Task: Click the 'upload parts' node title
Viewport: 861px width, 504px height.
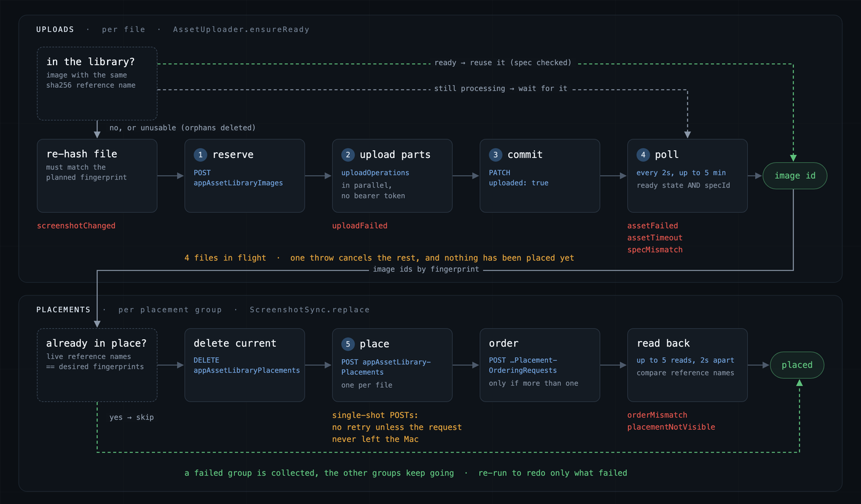Action: (395, 155)
